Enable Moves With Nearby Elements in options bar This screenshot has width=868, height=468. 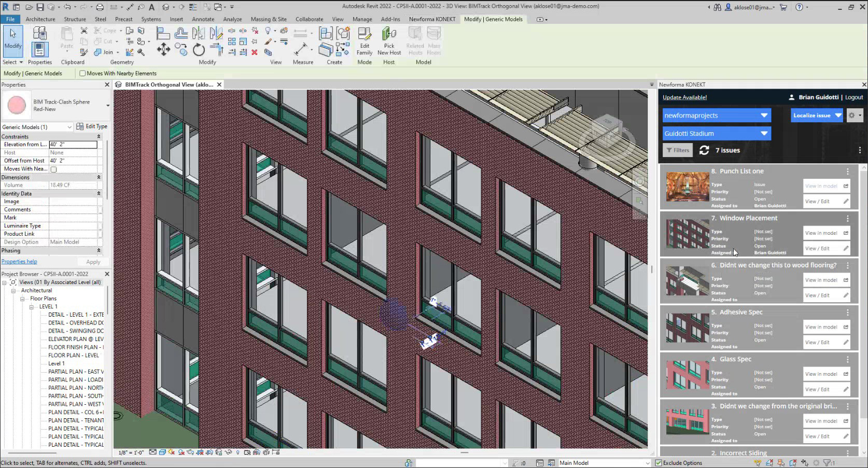coord(82,74)
